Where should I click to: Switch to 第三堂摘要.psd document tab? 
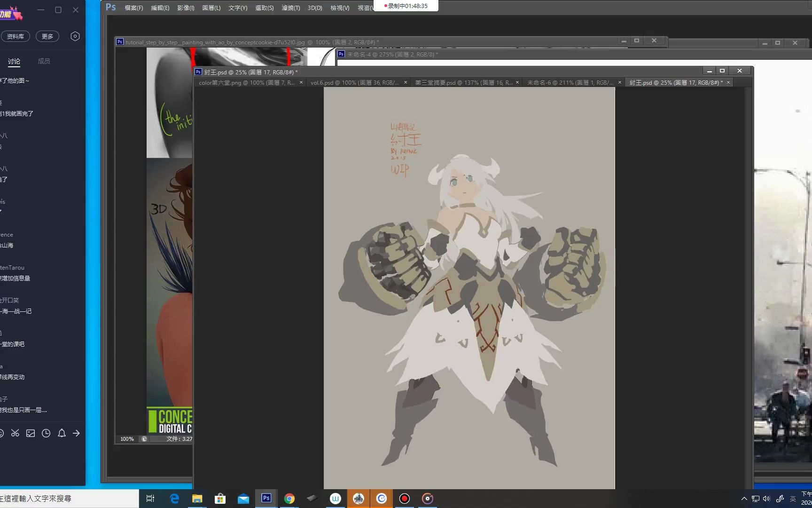(x=464, y=82)
